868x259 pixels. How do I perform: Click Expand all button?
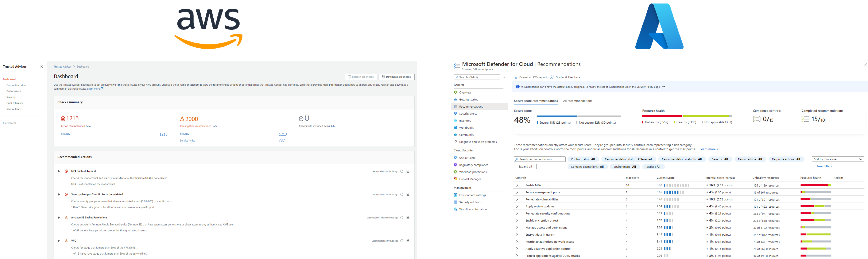[525, 167]
